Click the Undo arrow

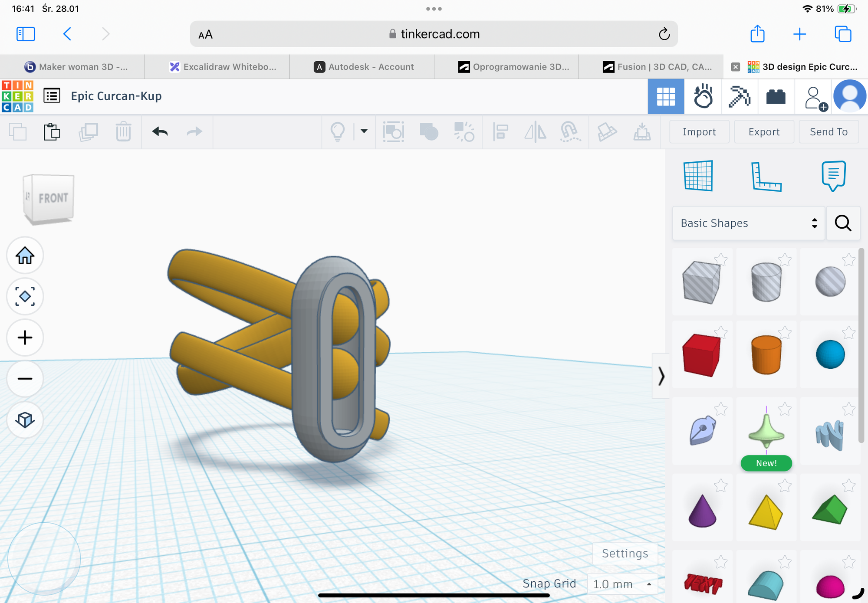(x=160, y=131)
